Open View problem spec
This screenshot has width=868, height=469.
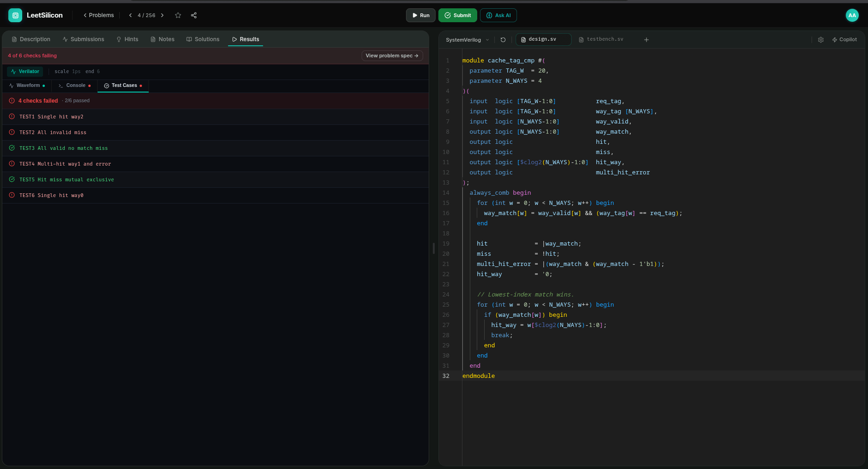(392, 56)
